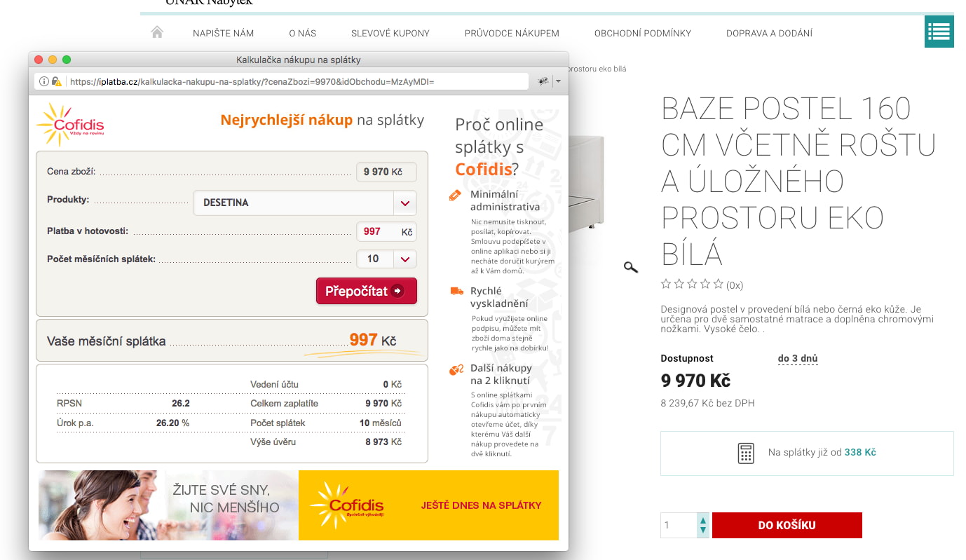This screenshot has height=560, width=966.
Task: Click the Platba v hotovosti input field
Action: pos(386,231)
